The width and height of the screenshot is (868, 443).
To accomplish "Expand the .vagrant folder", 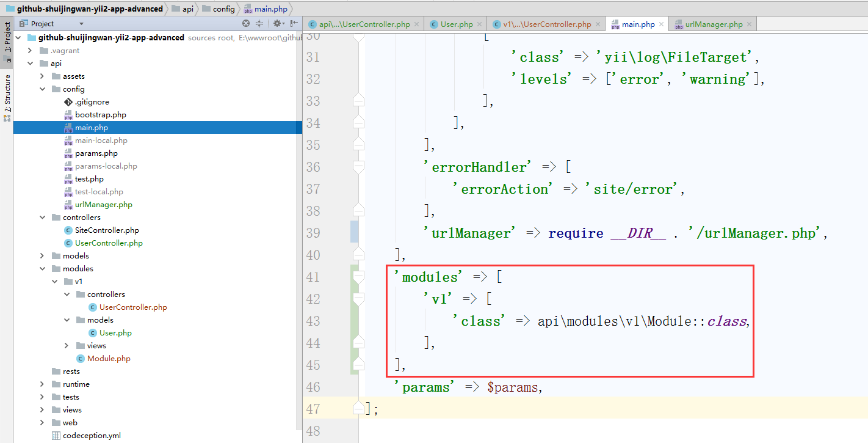I will pyautogui.click(x=30, y=51).
